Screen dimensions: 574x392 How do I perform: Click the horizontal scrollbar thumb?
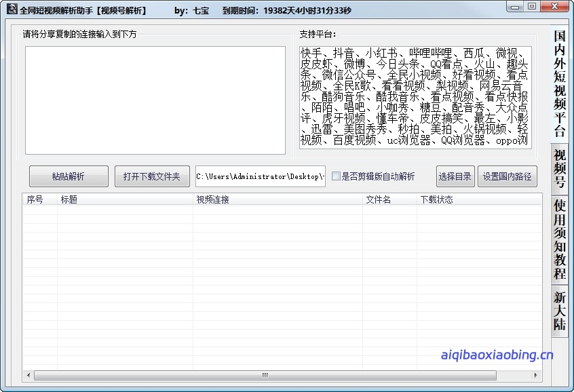pos(265,375)
